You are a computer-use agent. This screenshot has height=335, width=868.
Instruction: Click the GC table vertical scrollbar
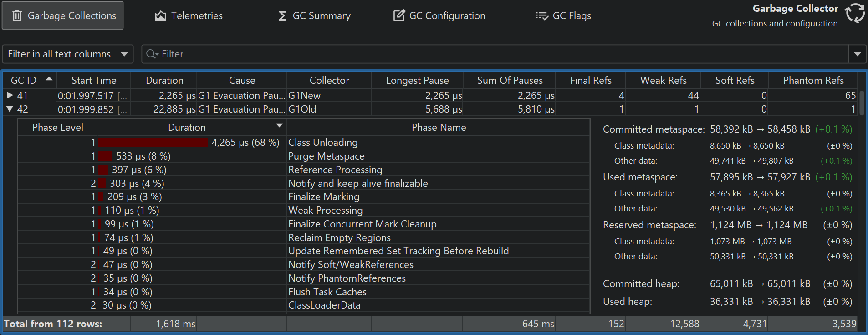(862, 103)
